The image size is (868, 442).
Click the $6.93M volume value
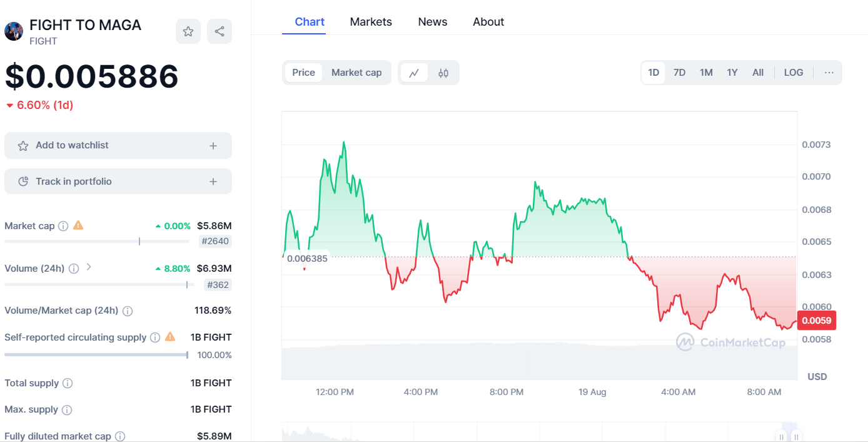point(214,269)
